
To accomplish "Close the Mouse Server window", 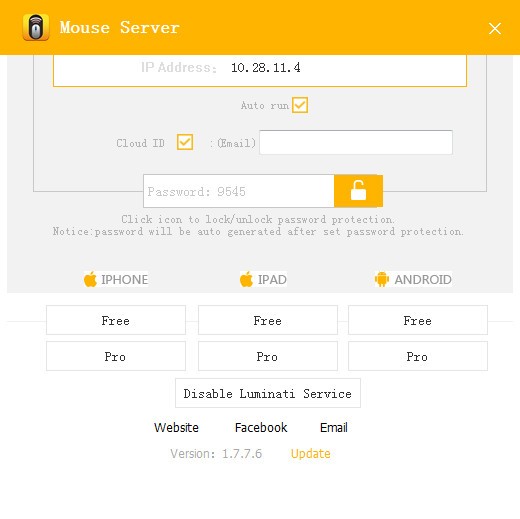I will coord(495,28).
